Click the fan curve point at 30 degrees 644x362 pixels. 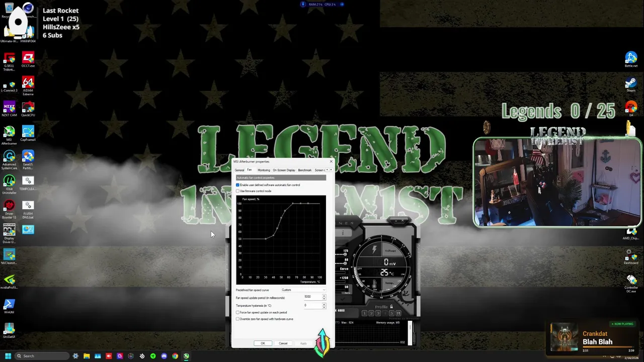point(266,239)
